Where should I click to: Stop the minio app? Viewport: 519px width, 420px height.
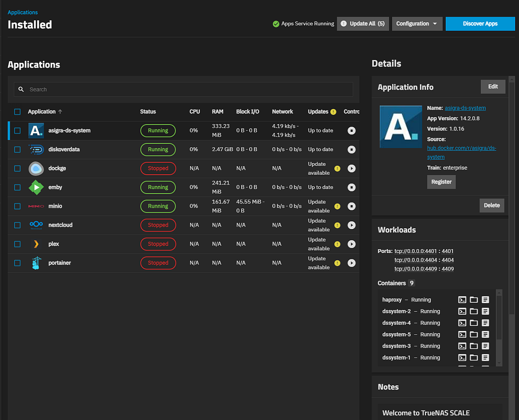351,206
